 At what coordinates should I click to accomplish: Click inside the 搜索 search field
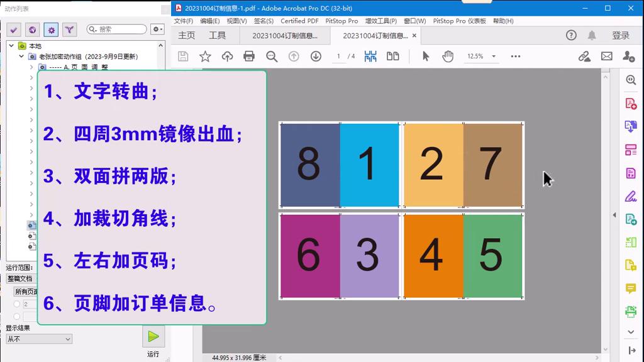(116, 29)
